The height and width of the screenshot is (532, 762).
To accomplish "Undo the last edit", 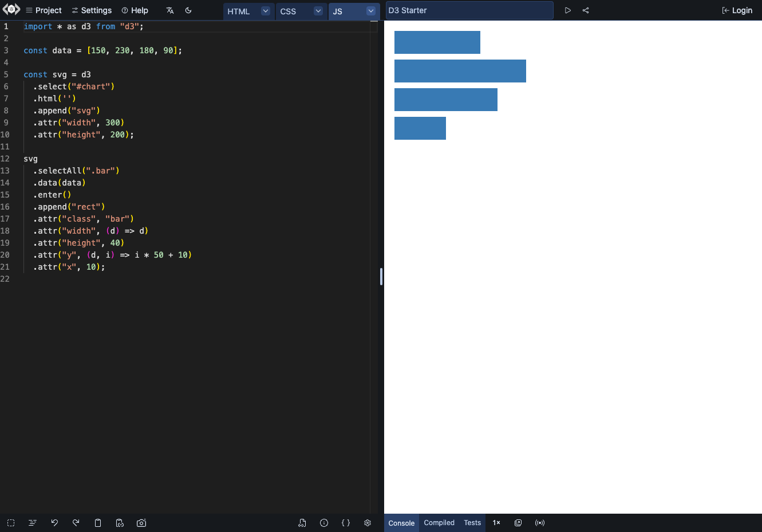I will click(x=54, y=523).
